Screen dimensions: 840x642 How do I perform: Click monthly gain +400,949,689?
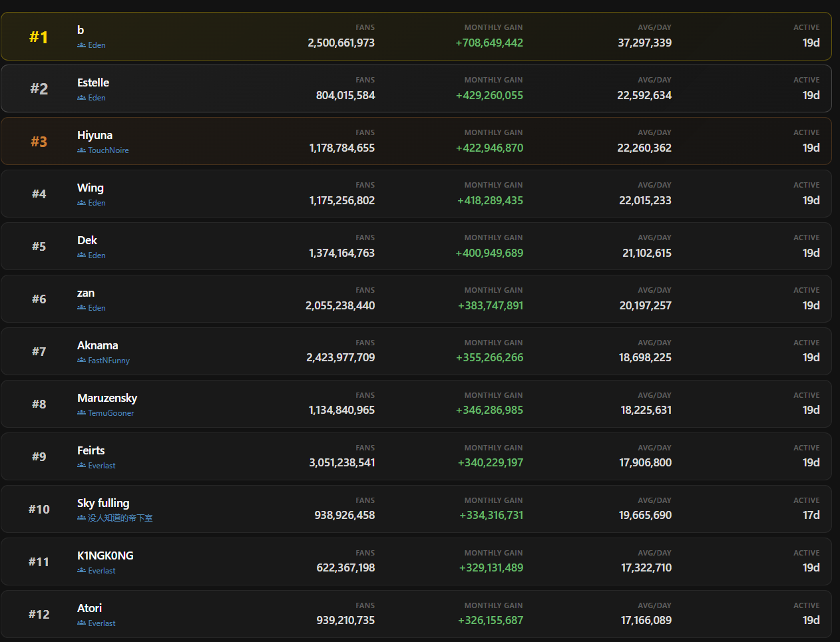(489, 253)
